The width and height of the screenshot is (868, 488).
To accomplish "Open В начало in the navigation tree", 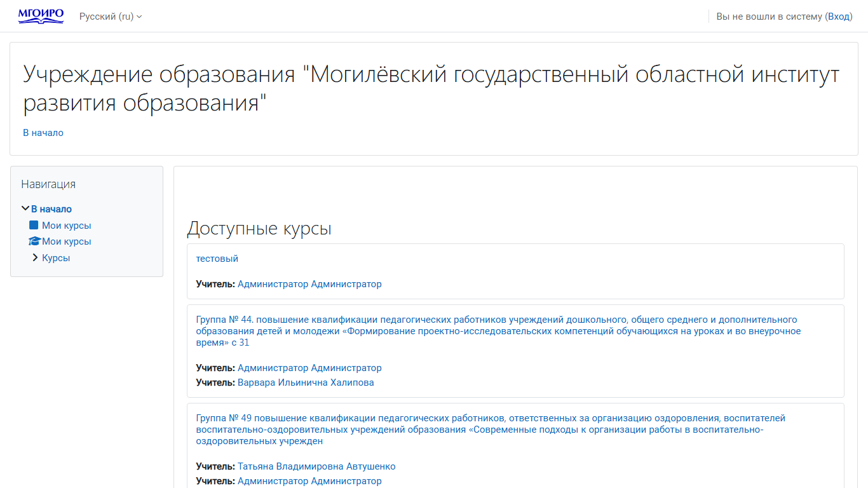I will pos(51,209).
